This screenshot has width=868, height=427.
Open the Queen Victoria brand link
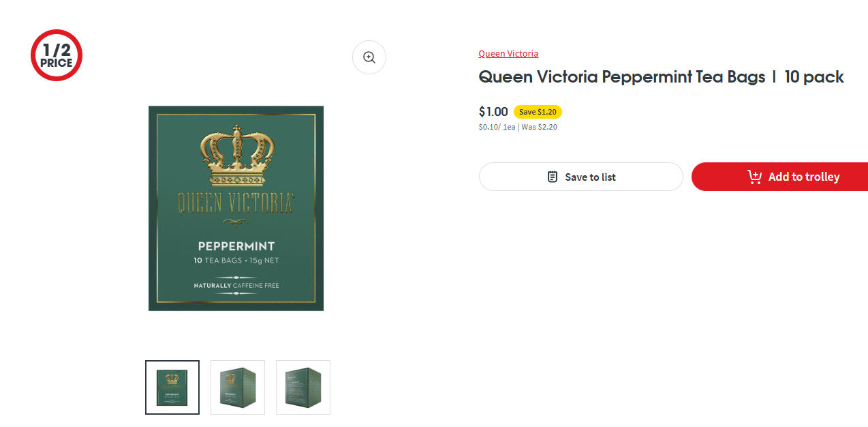pos(508,53)
